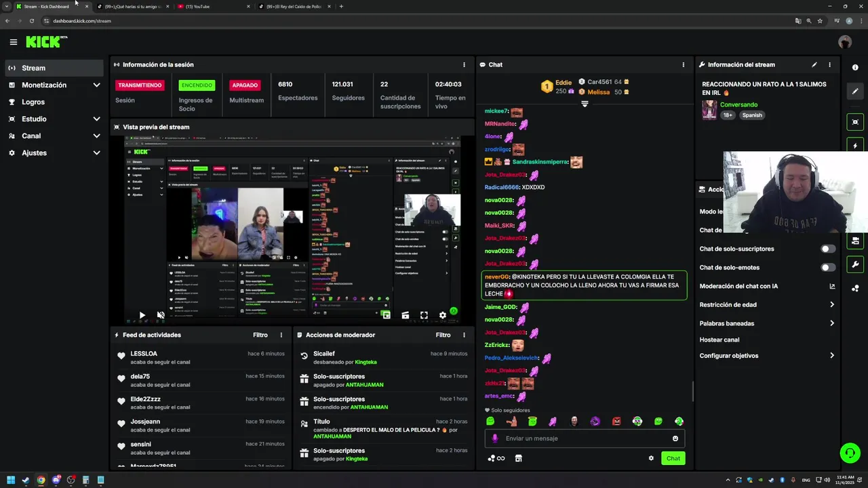Click the ENCENDIDO partner income badge
The width and height of the screenshot is (868, 488).
197,85
